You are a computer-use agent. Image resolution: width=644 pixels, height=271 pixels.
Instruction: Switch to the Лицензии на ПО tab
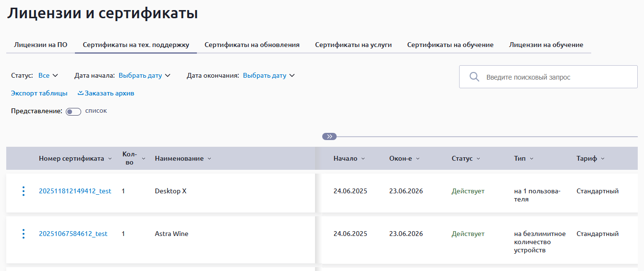click(40, 45)
